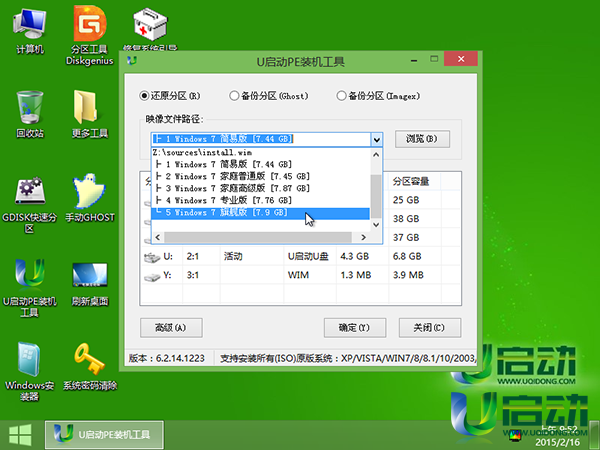600x450 pixels.
Task: Click the dropdown list scroll down arrow
Action: (x=376, y=225)
